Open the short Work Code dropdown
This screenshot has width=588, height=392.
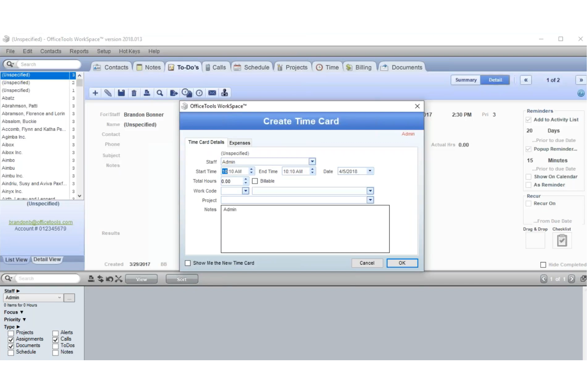pyautogui.click(x=246, y=191)
